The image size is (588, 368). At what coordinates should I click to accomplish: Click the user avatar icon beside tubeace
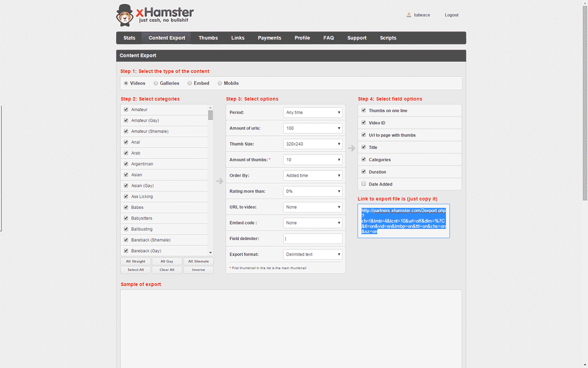[409, 15]
